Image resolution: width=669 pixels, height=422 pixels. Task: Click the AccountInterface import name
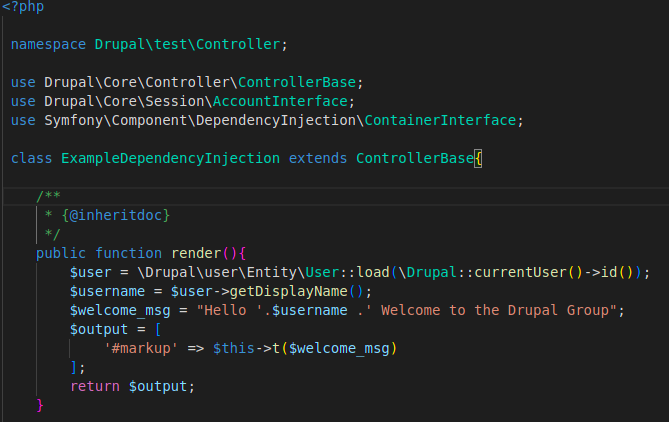280,101
